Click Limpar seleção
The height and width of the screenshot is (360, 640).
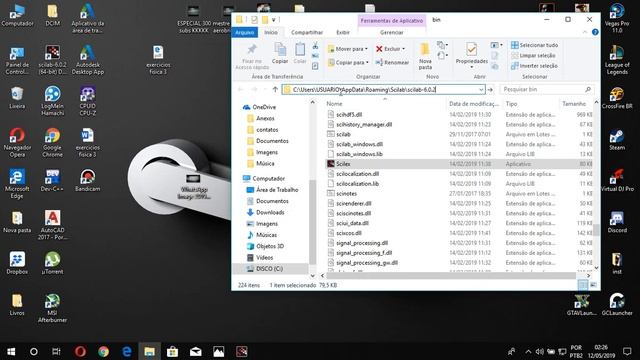coord(533,56)
